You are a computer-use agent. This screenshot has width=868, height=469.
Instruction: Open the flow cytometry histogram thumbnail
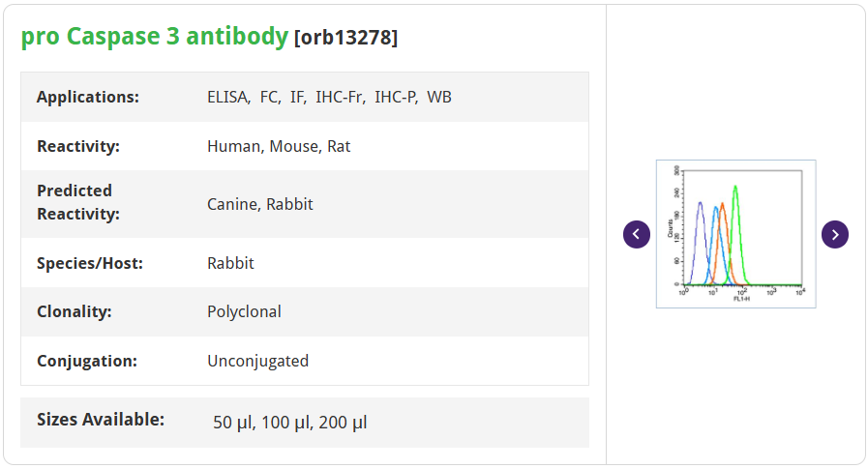click(735, 233)
